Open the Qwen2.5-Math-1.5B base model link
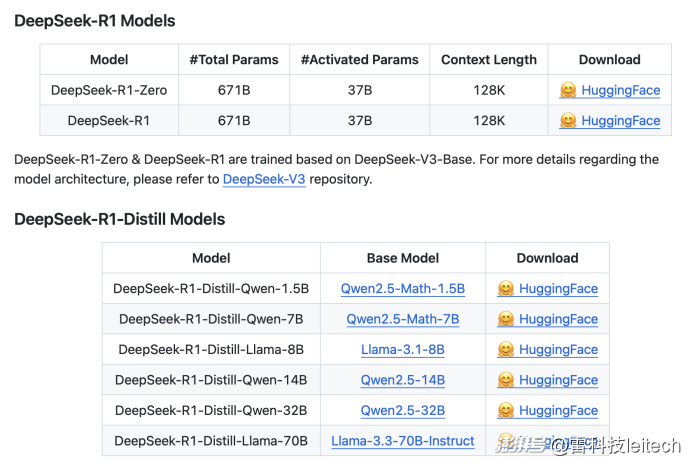Screen dimensions: 690x466 [402, 289]
